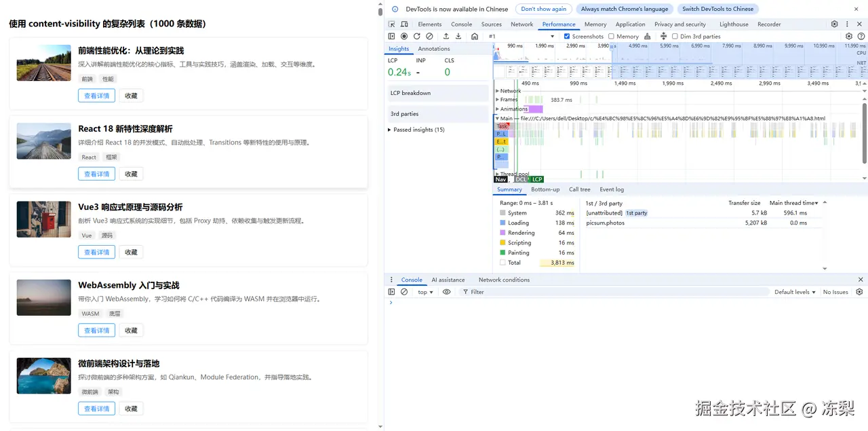The width and height of the screenshot is (868, 431).
Task: Toggle the device toolbar icon
Action: coord(404,24)
